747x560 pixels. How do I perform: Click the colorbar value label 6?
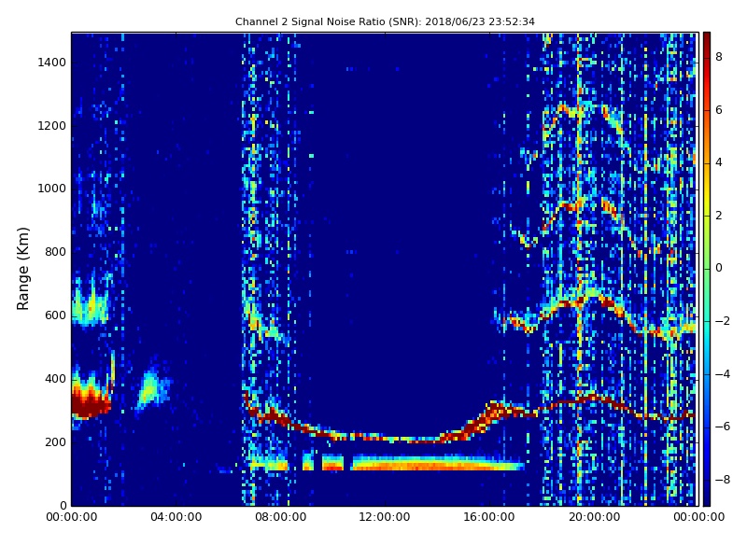click(x=719, y=110)
